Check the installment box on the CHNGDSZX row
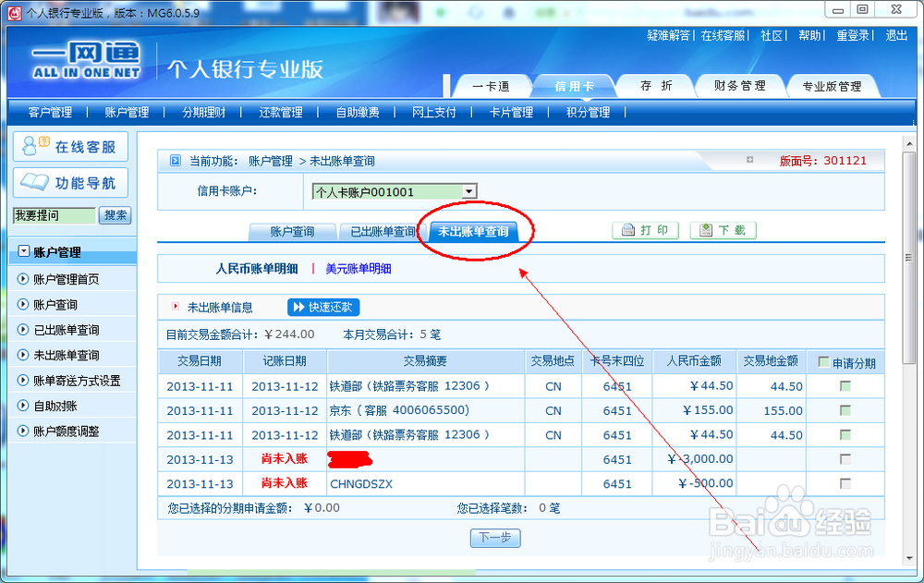The image size is (924, 583). point(845,483)
